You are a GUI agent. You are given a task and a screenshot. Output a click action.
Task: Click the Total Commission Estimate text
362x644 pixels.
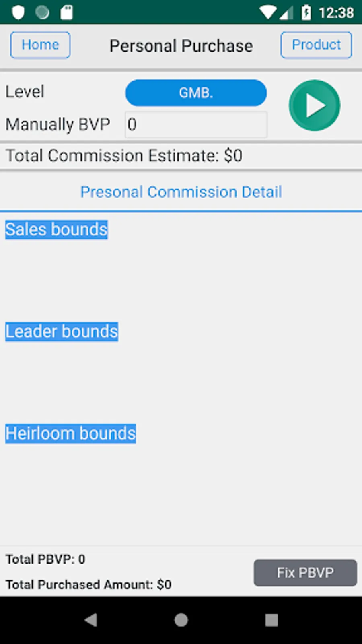tap(124, 156)
